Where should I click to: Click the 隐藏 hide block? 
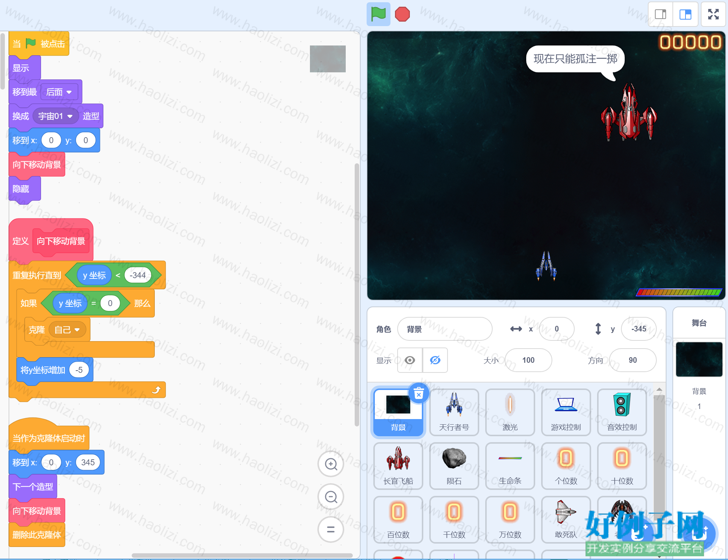click(25, 189)
